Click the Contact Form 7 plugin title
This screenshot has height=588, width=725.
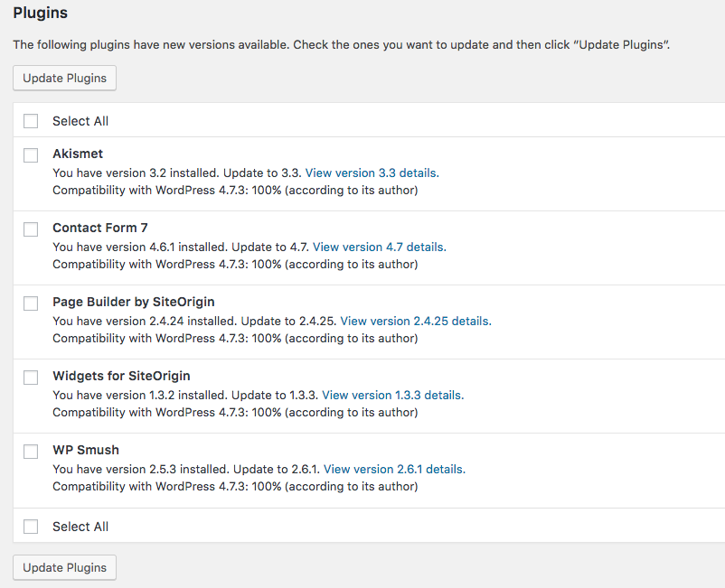tap(99, 228)
